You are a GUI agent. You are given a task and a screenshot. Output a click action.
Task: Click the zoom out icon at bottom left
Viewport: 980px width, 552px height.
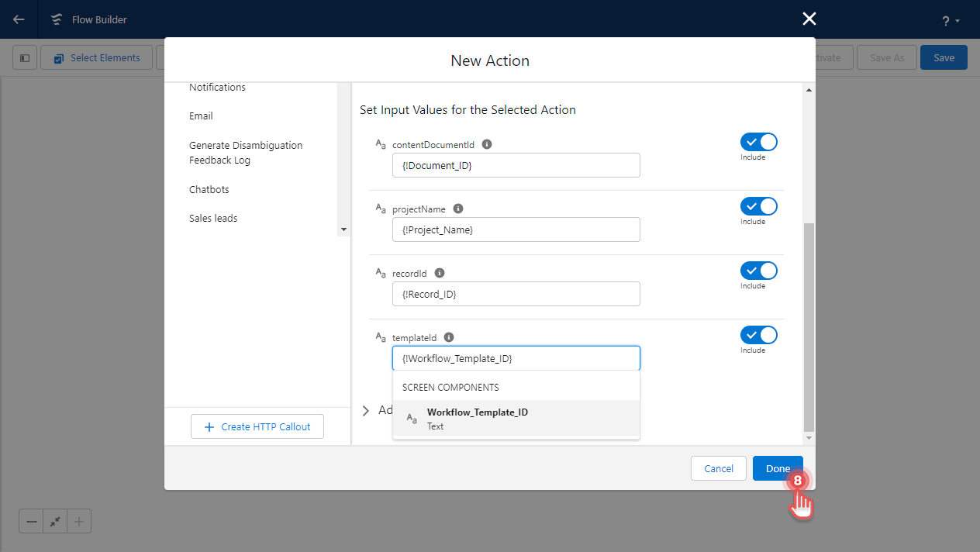pos(30,521)
